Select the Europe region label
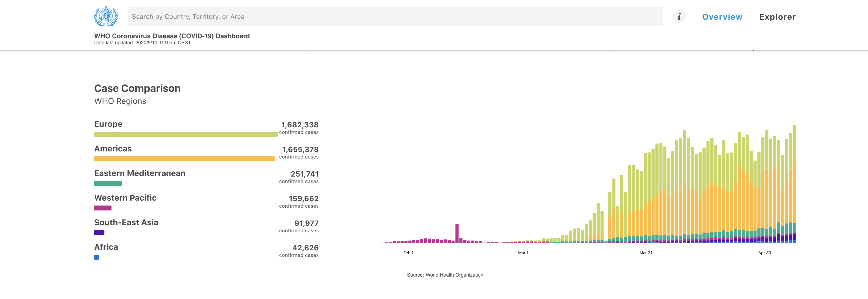This screenshot has width=868, height=299. point(108,124)
